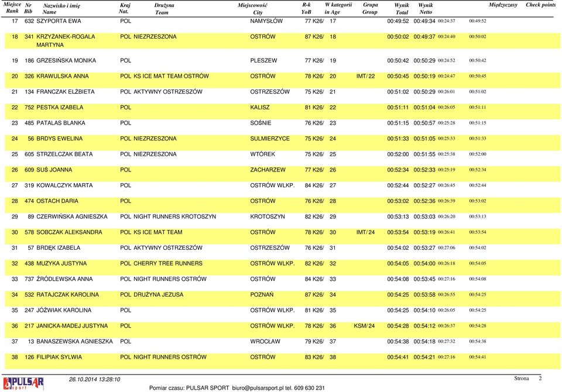This screenshot has height=392, width=562.
Task: Click the biuro@pulsarsport.pl email address
Action: pos(258,388)
